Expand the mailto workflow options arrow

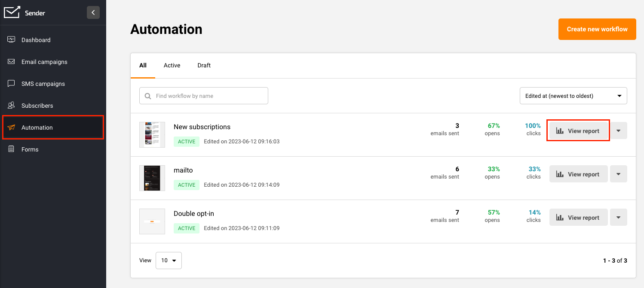click(618, 174)
